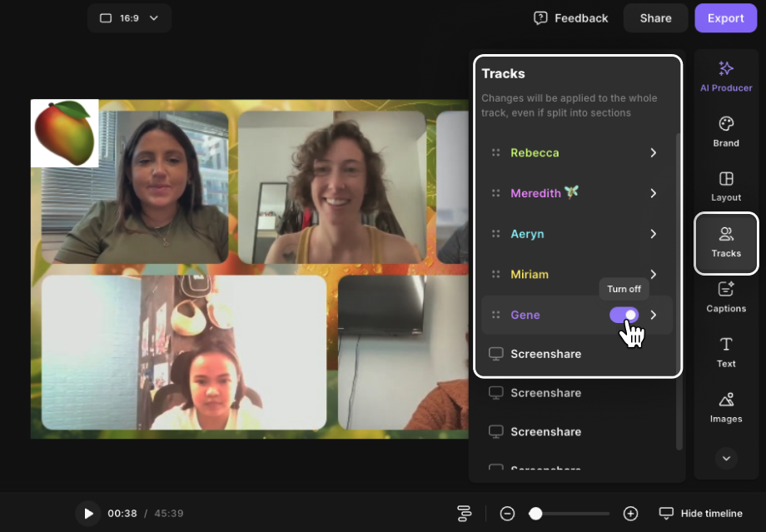Select the first Screenshare track

pyautogui.click(x=545, y=354)
